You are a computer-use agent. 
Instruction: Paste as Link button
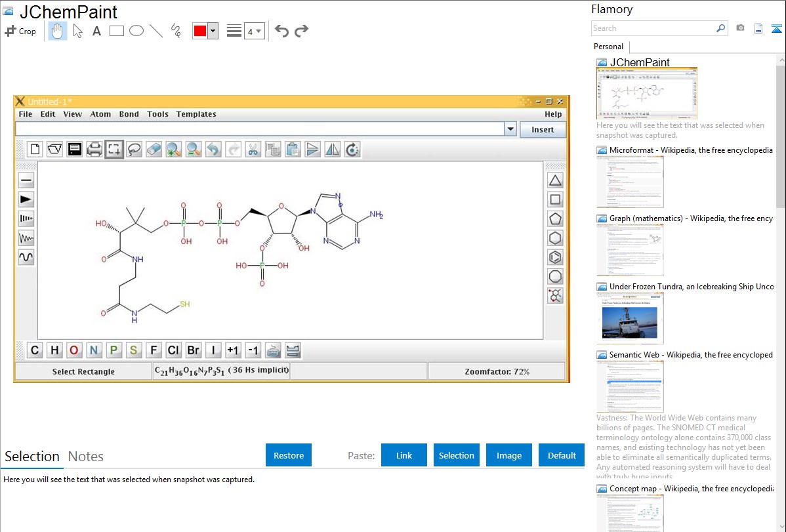pyautogui.click(x=404, y=455)
